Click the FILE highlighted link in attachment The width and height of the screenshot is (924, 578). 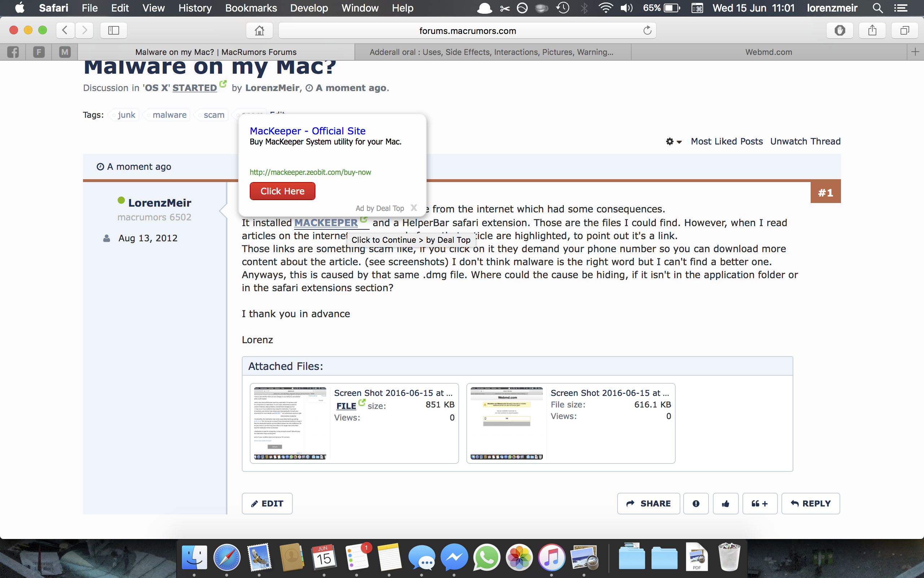(x=346, y=406)
